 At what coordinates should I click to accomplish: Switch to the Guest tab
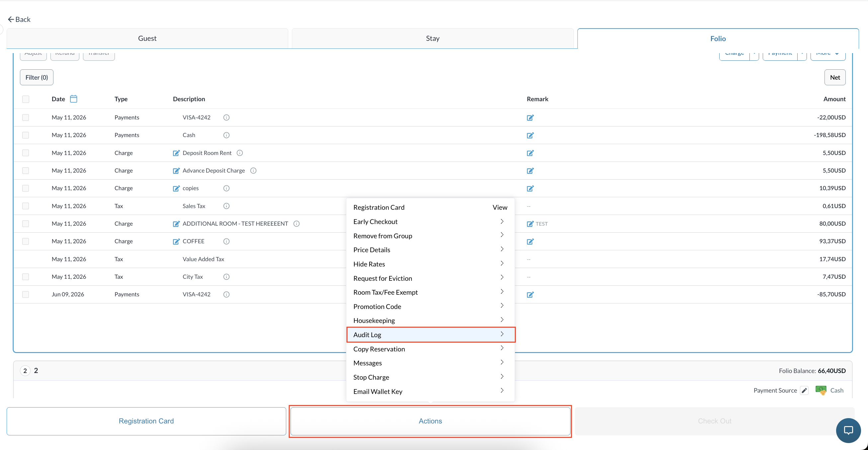point(147,38)
